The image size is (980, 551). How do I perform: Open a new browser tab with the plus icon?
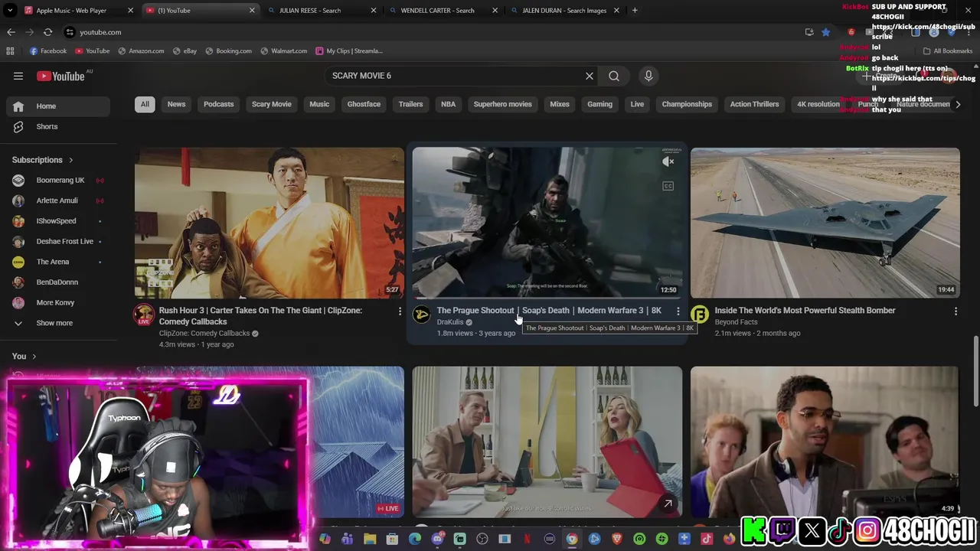tap(635, 10)
